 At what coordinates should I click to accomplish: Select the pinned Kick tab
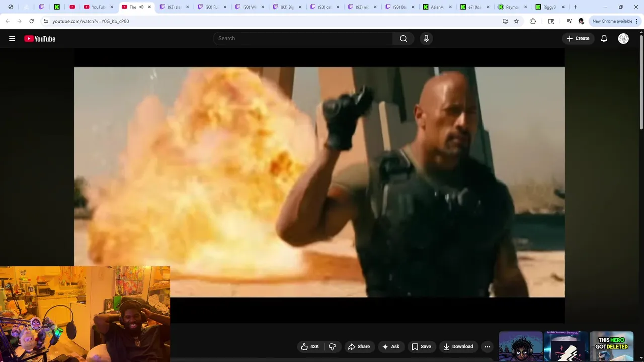point(57,7)
